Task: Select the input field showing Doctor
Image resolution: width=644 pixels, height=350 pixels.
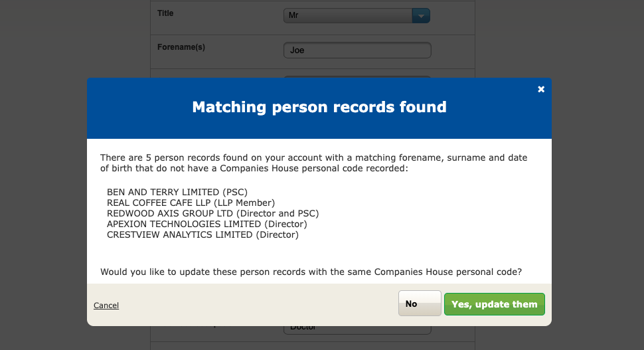Action: coord(357,329)
